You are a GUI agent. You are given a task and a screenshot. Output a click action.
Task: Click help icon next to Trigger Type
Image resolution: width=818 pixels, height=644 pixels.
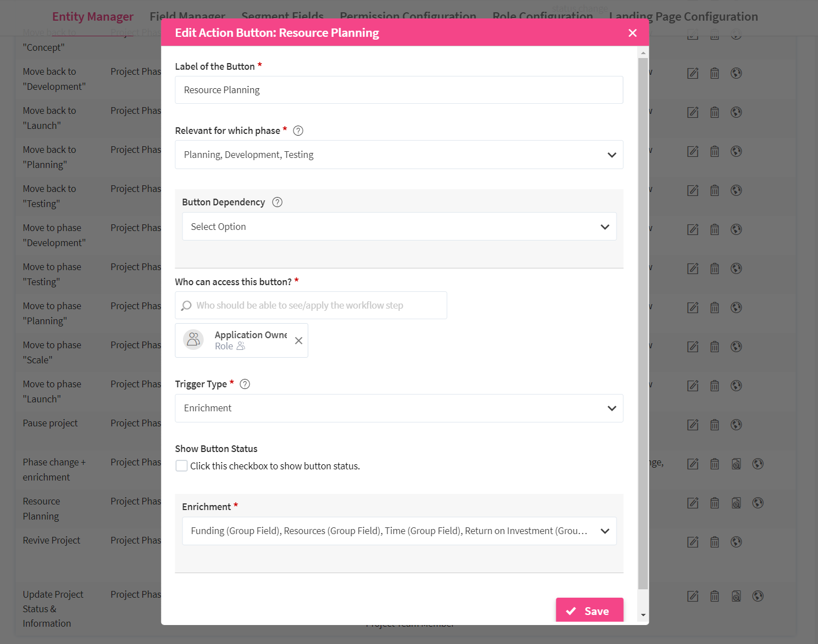pos(244,384)
